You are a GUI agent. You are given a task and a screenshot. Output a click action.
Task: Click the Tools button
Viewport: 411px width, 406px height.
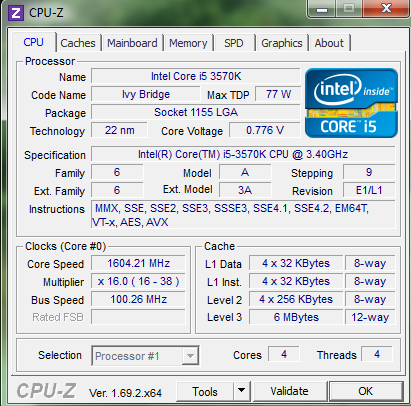tap(205, 391)
